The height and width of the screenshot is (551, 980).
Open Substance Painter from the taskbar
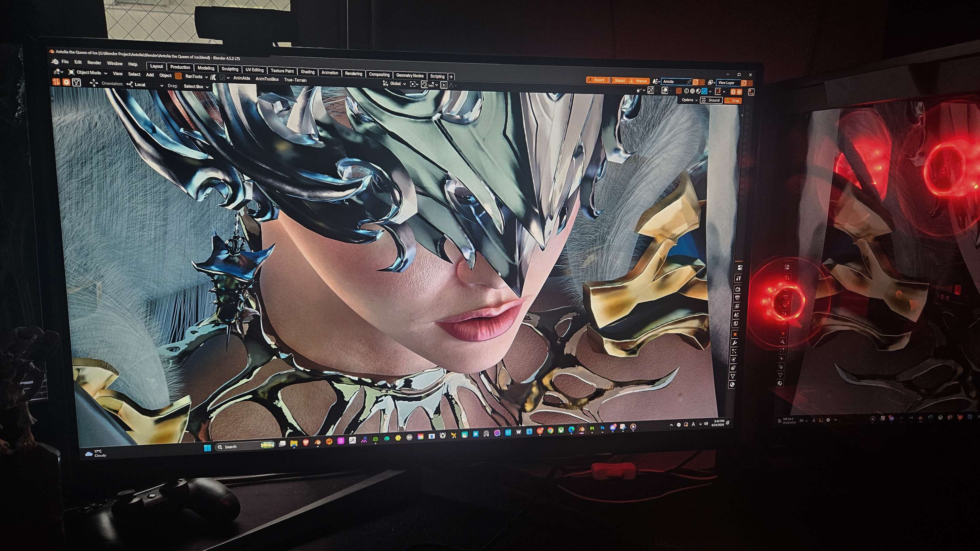click(x=592, y=429)
